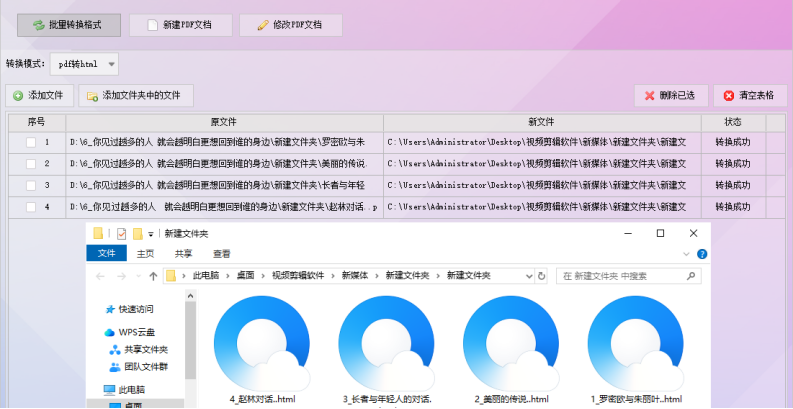This screenshot has height=409, width=793.
Task: Click the 序号 column header
Action: [x=36, y=122]
